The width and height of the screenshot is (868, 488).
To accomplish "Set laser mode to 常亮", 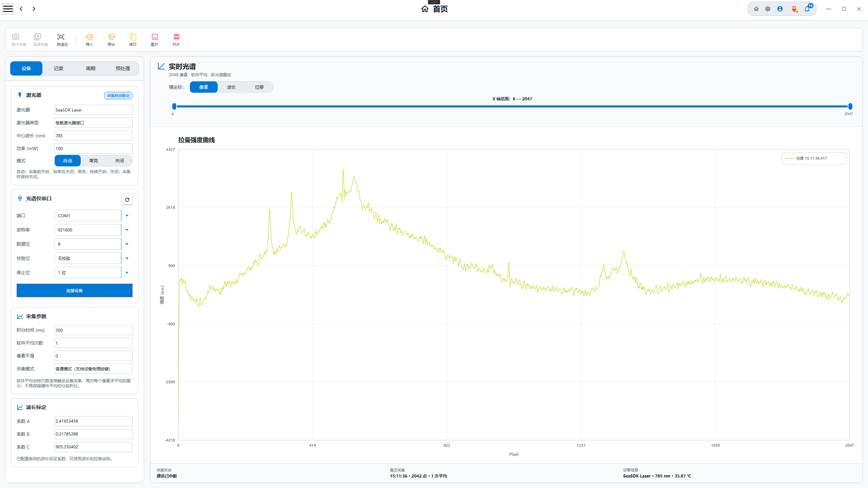I will (94, 161).
